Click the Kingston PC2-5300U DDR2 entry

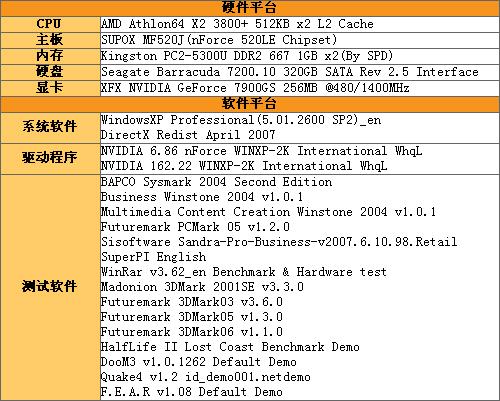(x=247, y=56)
